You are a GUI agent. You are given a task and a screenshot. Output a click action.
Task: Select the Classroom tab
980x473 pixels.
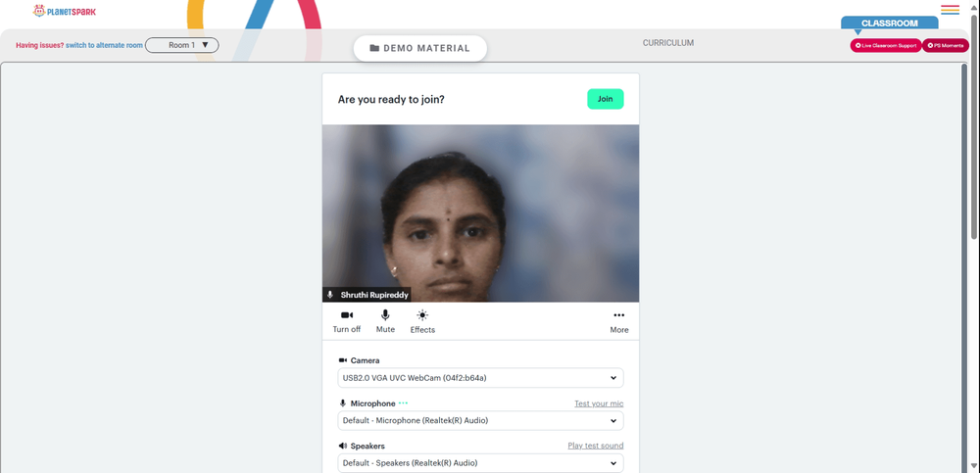click(890, 24)
